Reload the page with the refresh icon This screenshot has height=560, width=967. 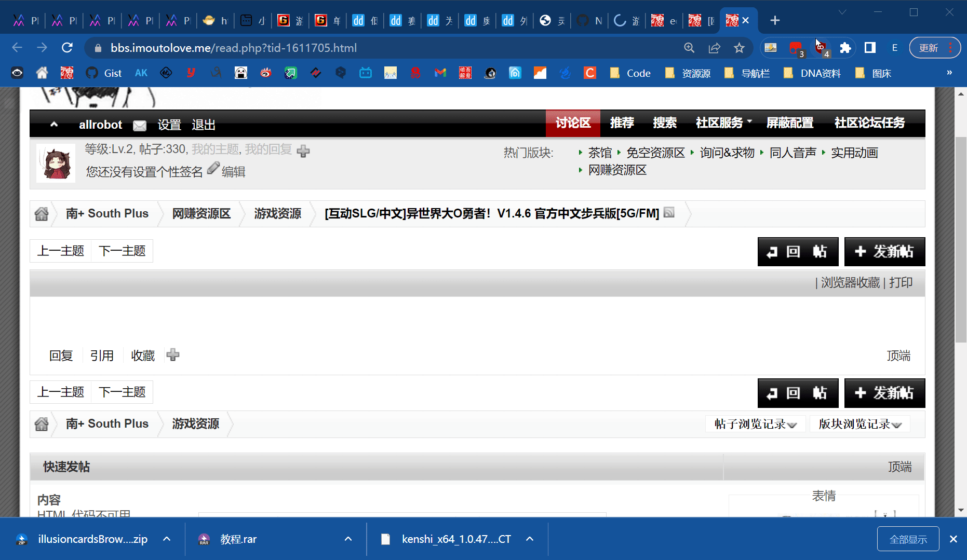tap(67, 48)
